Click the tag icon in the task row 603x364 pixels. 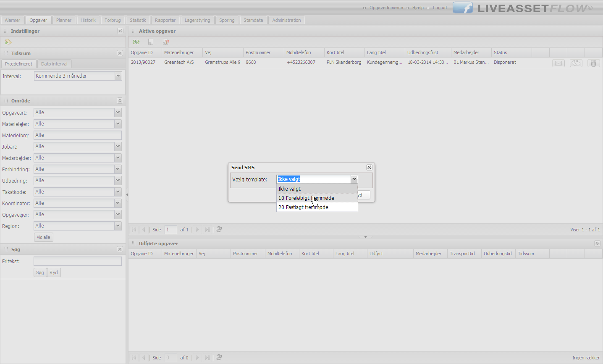click(x=576, y=63)
